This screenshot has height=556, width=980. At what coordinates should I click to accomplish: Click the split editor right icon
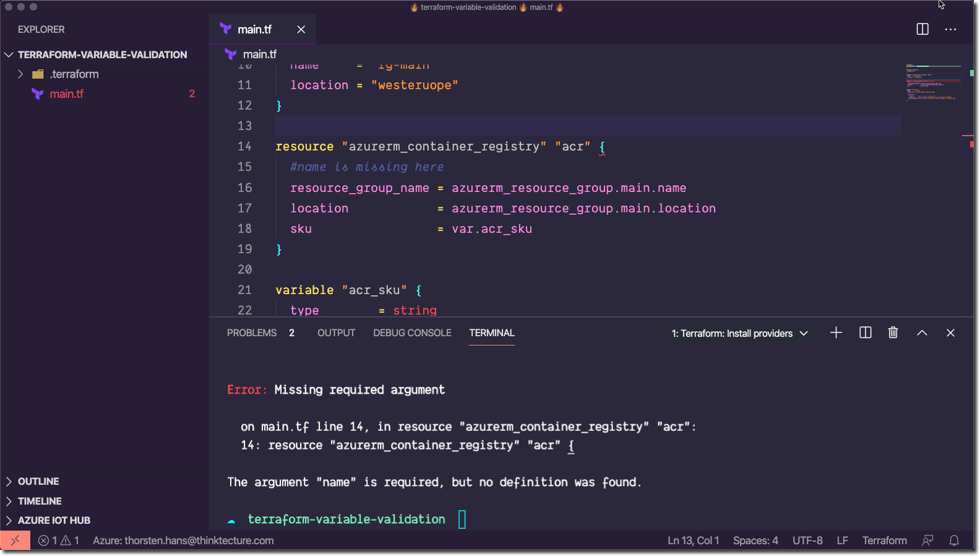pyautogui.click(x=922, y=29)
